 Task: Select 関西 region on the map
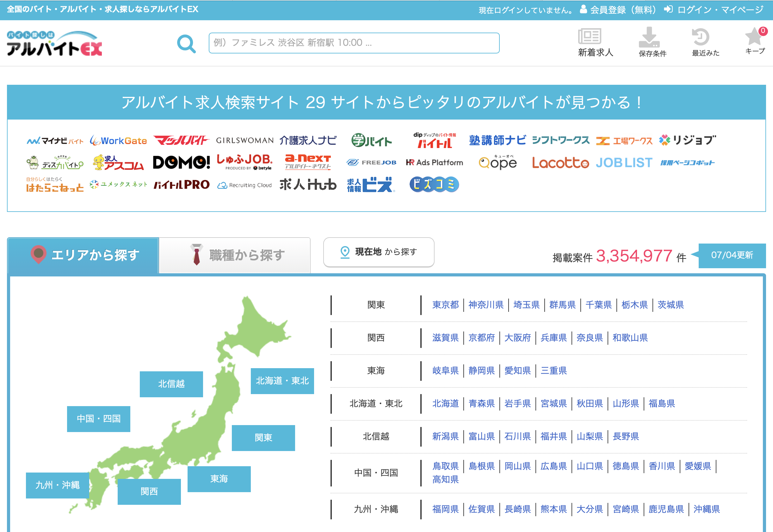(149, 492)
